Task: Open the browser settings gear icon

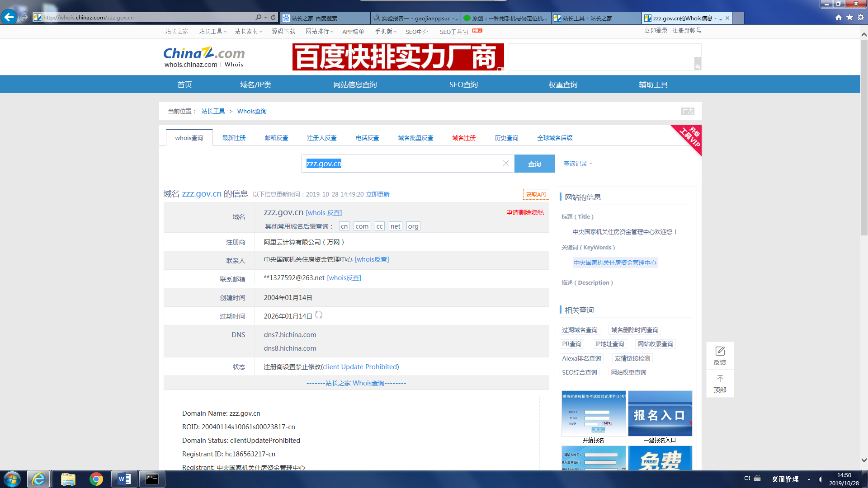Action: tap(861, 17)
